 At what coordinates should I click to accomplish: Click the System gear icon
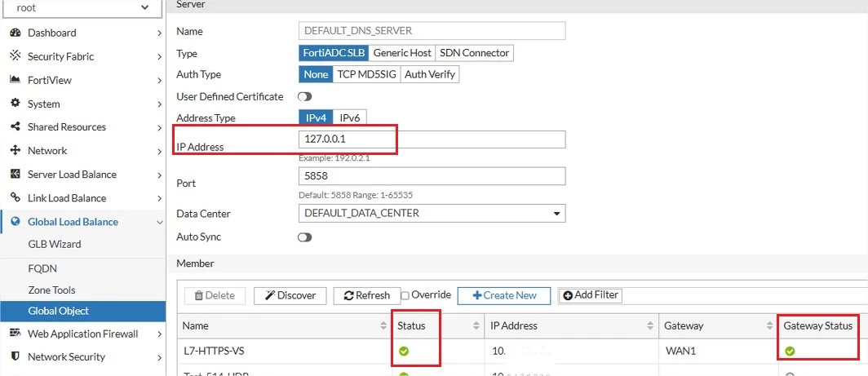pos(15,104)
